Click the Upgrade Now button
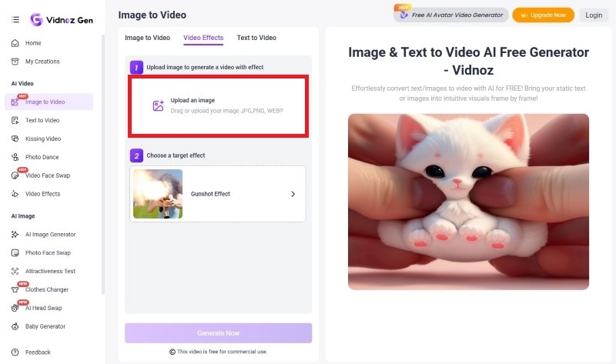The image size is (616, 364). (543, 15)
